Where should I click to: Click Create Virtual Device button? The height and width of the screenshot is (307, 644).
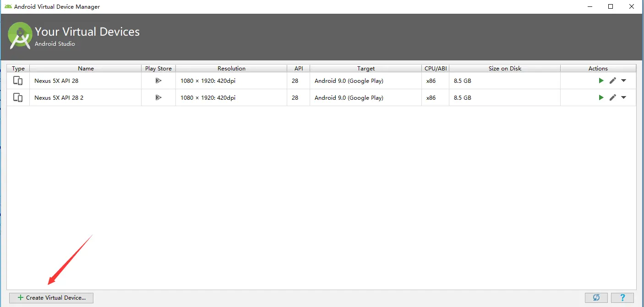tap(51, 298)
